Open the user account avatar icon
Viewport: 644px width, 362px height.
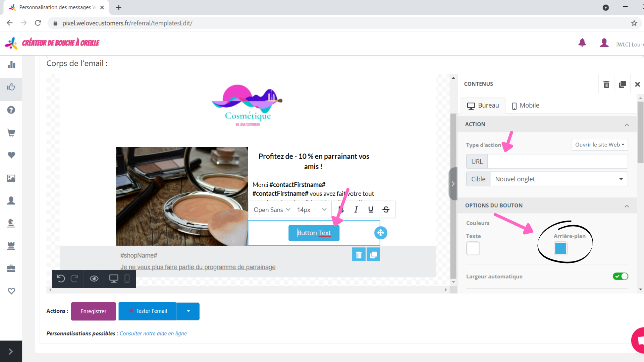click(x=604, y=43)
